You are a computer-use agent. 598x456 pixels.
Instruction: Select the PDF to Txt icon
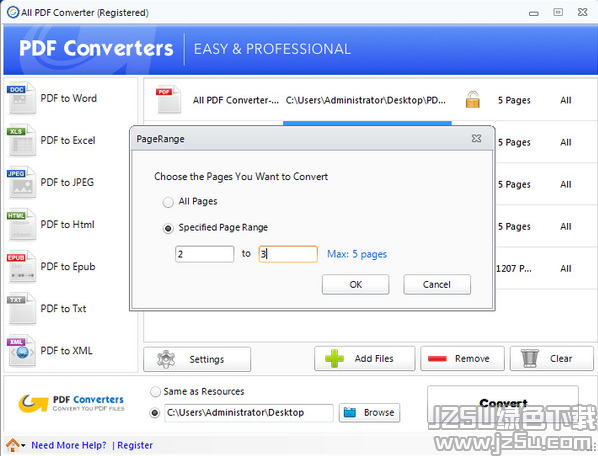21,308
